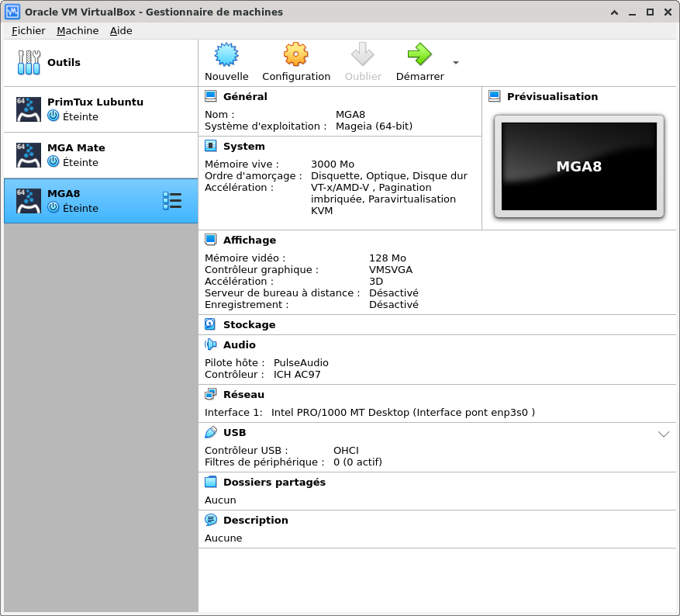
Task: Click the Disquette, Optique, Disque dur text
Action: tap(389, 175)
